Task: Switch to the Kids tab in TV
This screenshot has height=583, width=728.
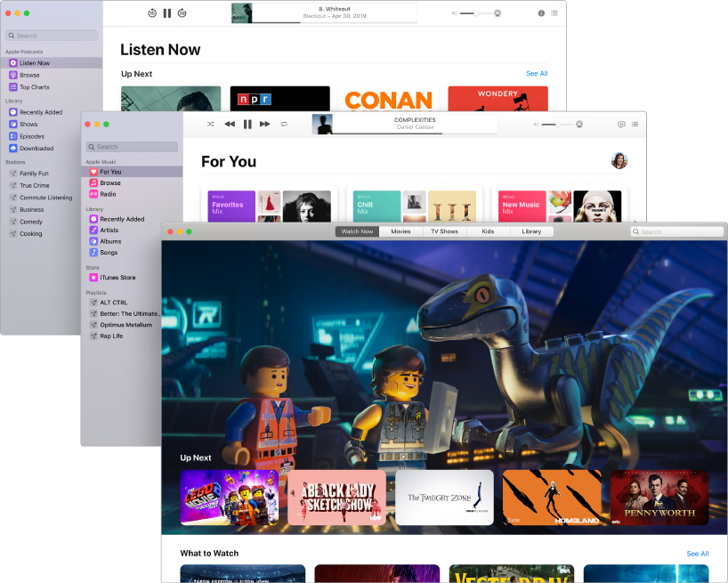Action: (x=488, y=231)
